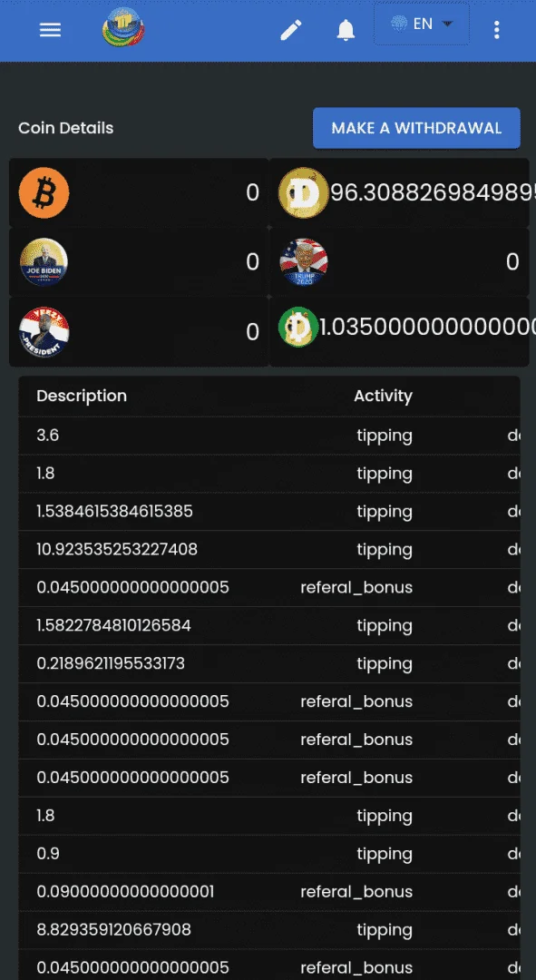Select the Joe Biden coin icon
Viewport: 536px width, 980px height.
[44, 262]
